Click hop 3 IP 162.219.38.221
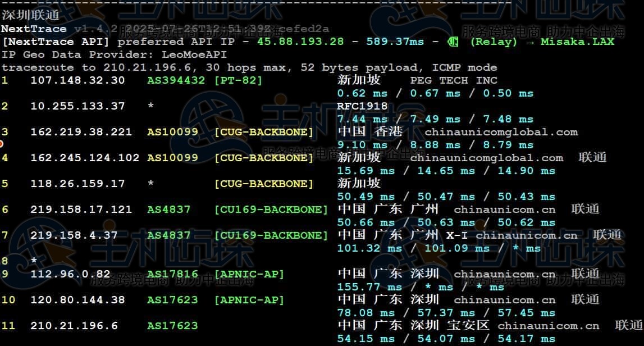The height and width of the screenshot is (346, 644). click(81, 132)
